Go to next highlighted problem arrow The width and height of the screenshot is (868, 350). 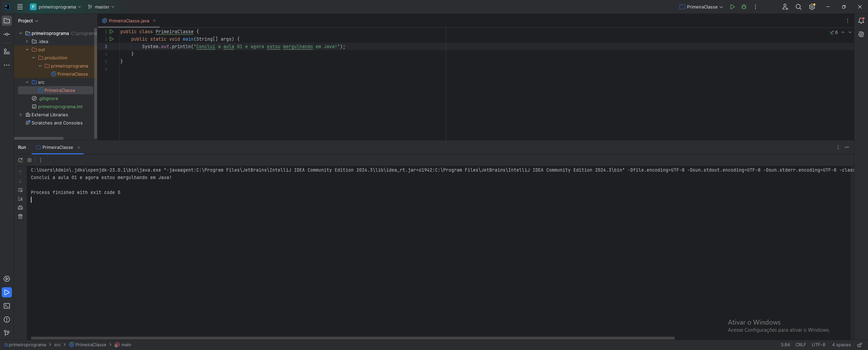click(850, 33)
